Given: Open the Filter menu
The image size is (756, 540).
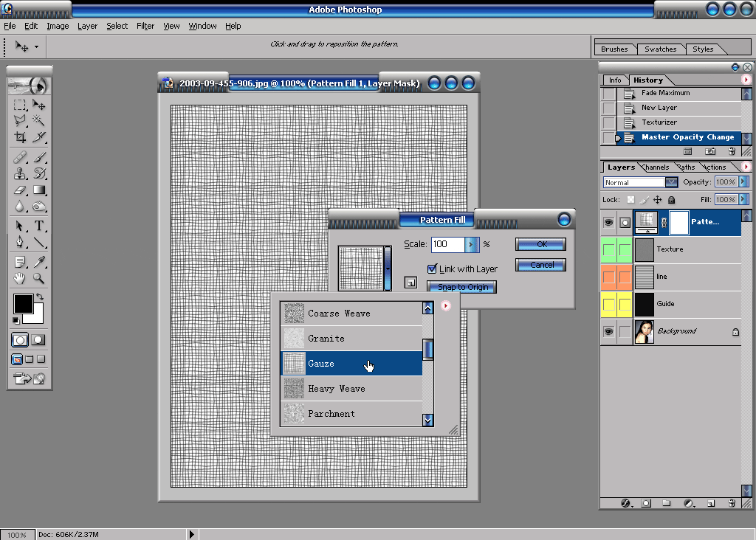Looking at the screenshot, I should [x=145, y=26].
